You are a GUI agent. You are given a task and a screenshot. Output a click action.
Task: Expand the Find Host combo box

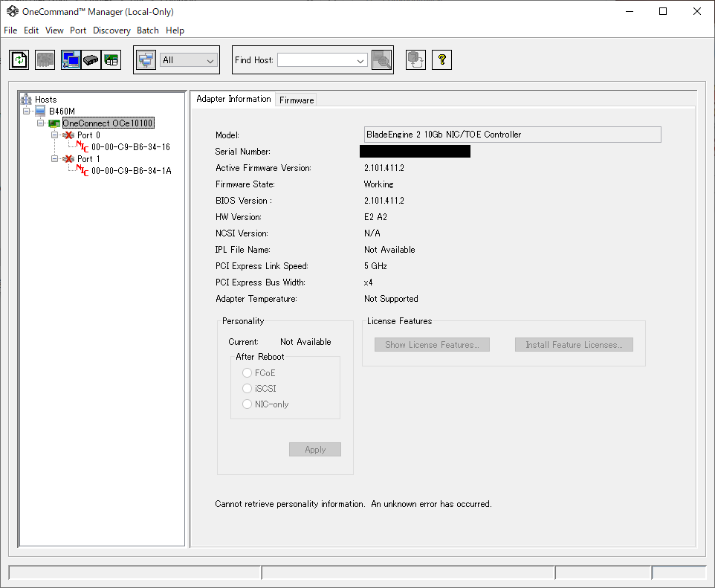(x=360, y=60)
